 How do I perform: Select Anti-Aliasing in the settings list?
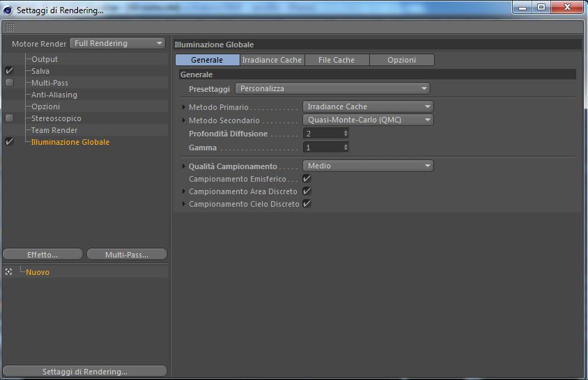54,95
